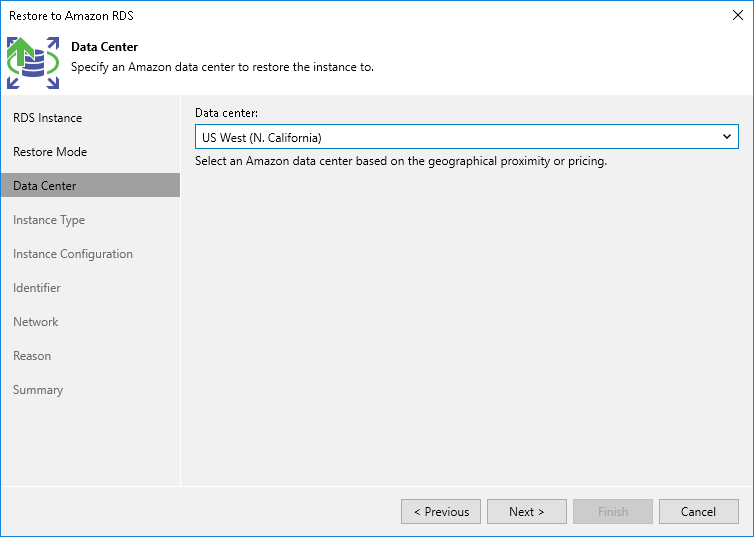Jump to the Identifier step
754x537 pixels.
(x=37, y=288)
